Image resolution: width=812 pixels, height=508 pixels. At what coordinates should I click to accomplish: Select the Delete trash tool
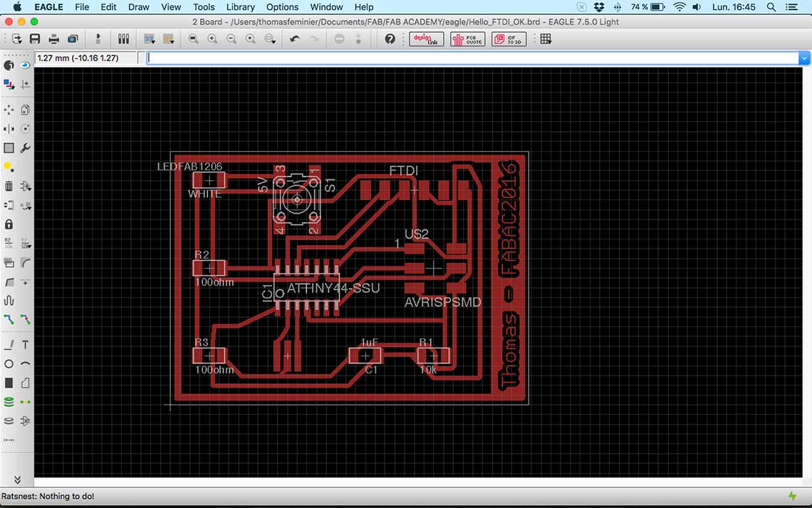point(9,186)
